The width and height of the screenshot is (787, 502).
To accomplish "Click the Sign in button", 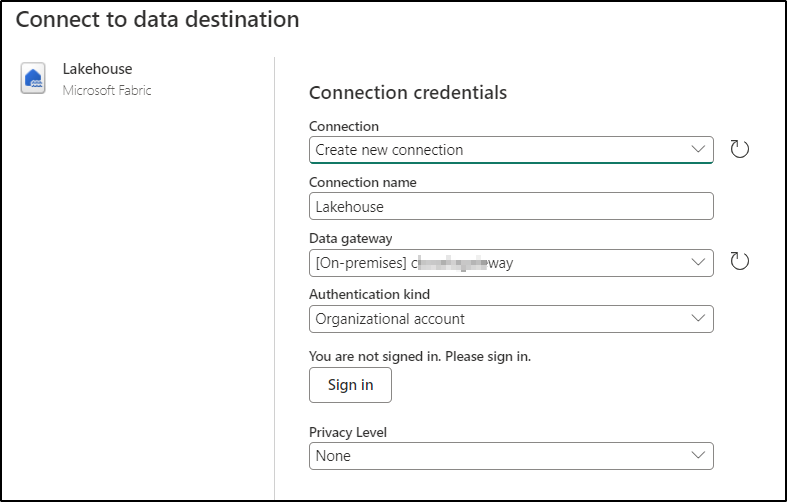I will point(350,385).
